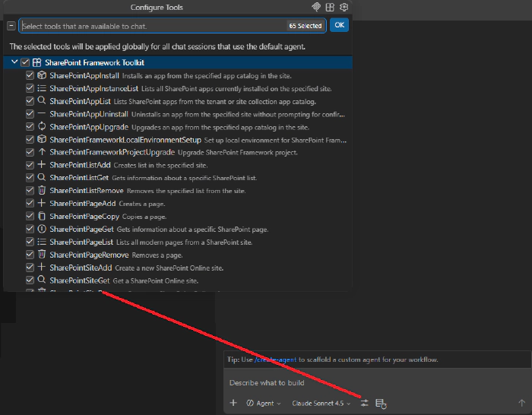
Task: Click the trash icon for SharePointListRemove
Action: click(x=42, y=190)
